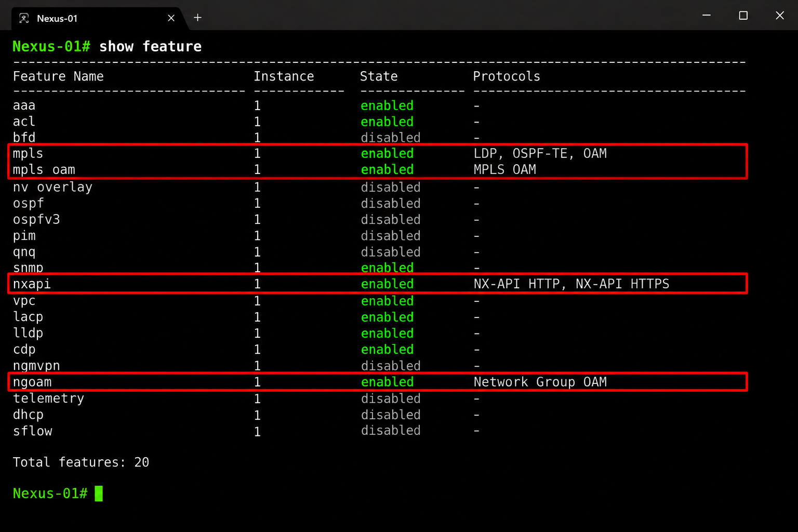The height and width of the screenshot is (532, 798).
Task: Click the 'cdp' feature name
Action: click(24, 350)
